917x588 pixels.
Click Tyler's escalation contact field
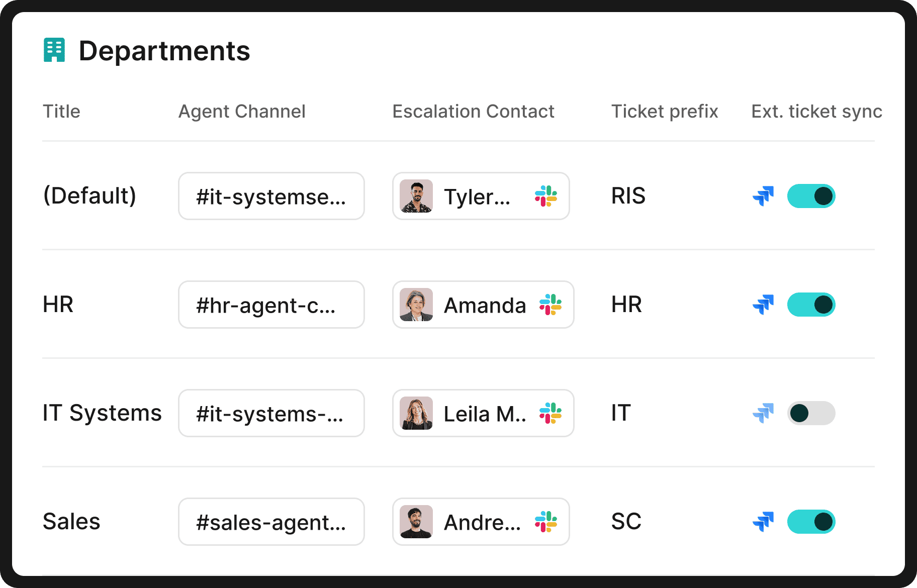[x=480, y=196]
